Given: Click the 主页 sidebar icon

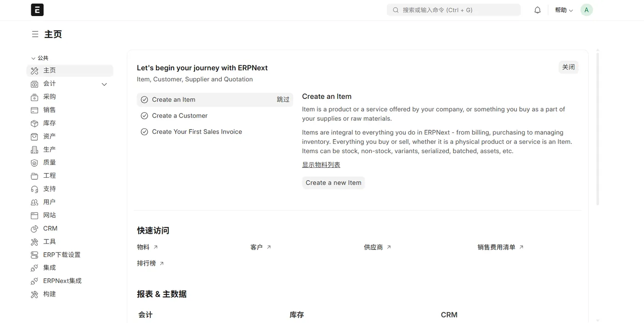Looking at the screenshot, I should point(34,71).
